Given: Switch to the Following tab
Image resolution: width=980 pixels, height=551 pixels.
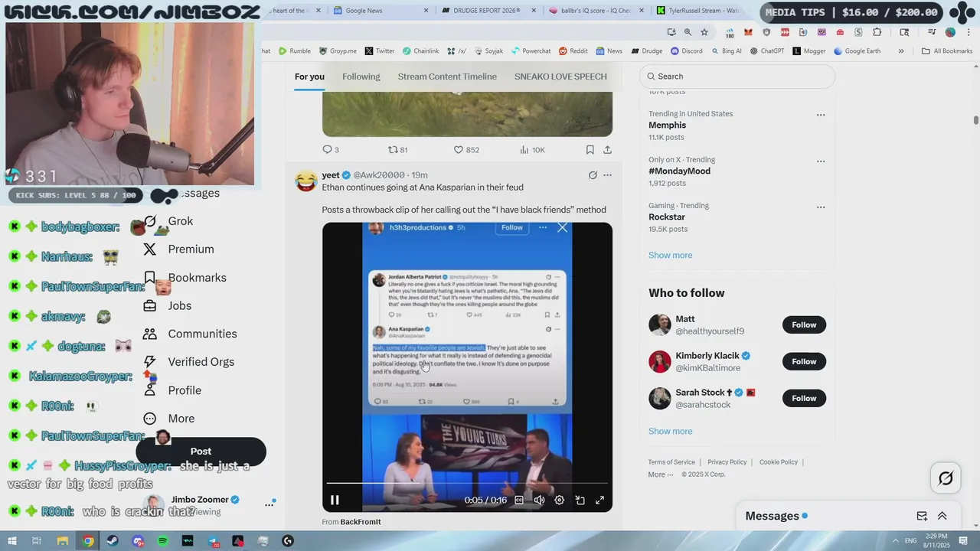Looking at the screenshot, I should click(361, 77).
